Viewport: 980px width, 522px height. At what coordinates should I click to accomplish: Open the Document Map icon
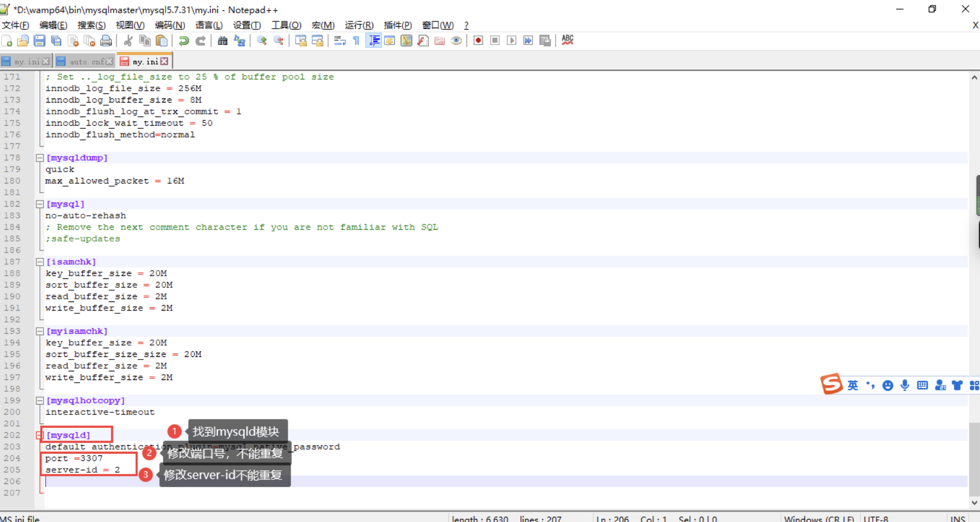click(x=406, y=41)
